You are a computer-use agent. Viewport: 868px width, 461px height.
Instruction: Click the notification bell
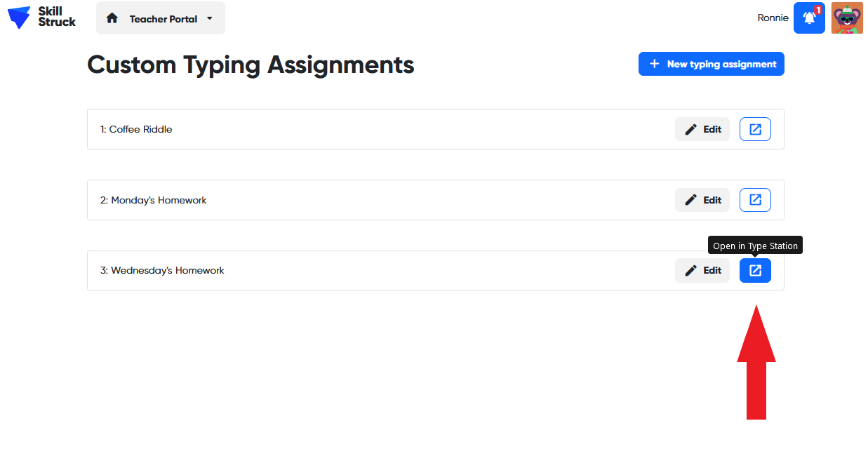click(809, 18)
